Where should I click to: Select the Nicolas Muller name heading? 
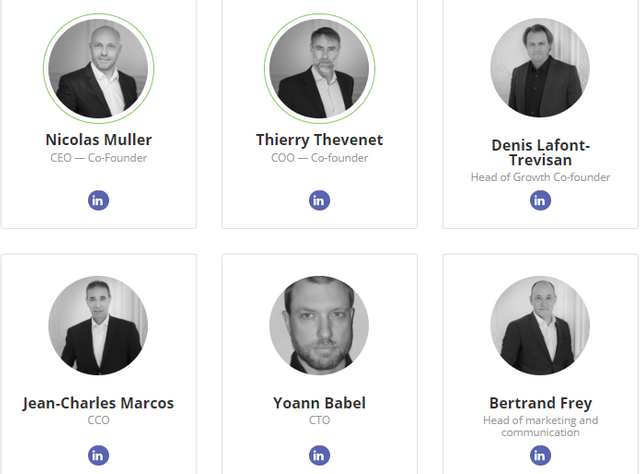click(x=99, y=140)
